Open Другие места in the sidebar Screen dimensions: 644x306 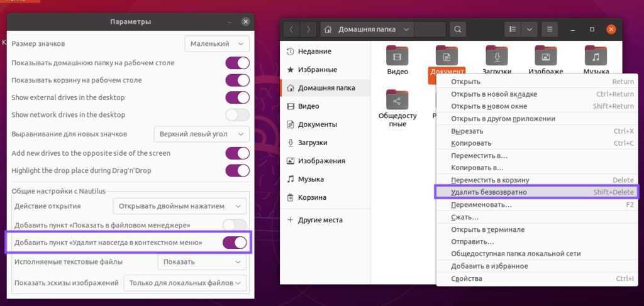(x=325, y=220)
